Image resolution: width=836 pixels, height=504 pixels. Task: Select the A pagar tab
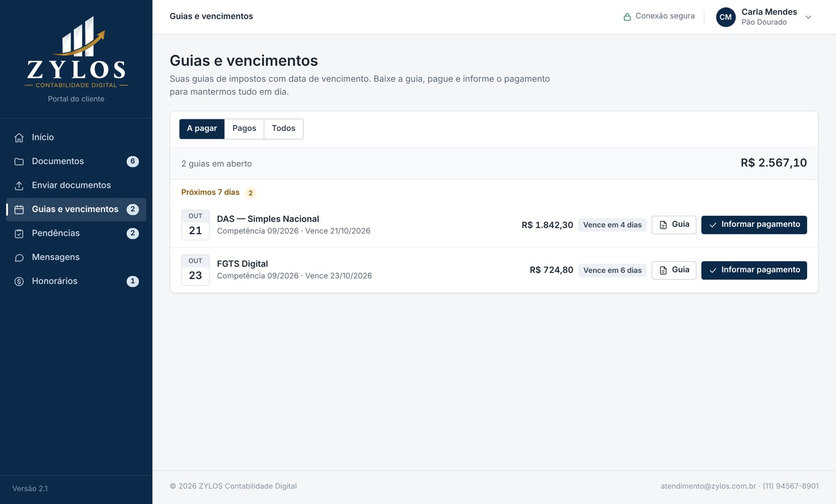(202, 129)
